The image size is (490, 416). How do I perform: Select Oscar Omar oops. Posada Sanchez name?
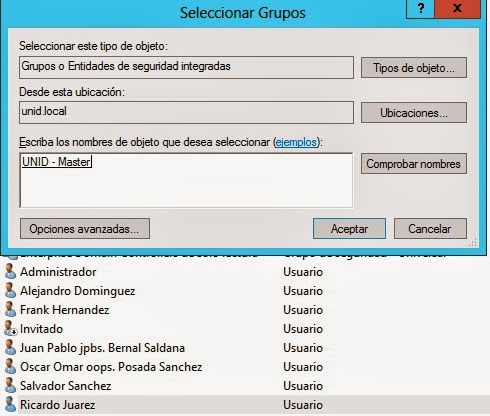111,367
